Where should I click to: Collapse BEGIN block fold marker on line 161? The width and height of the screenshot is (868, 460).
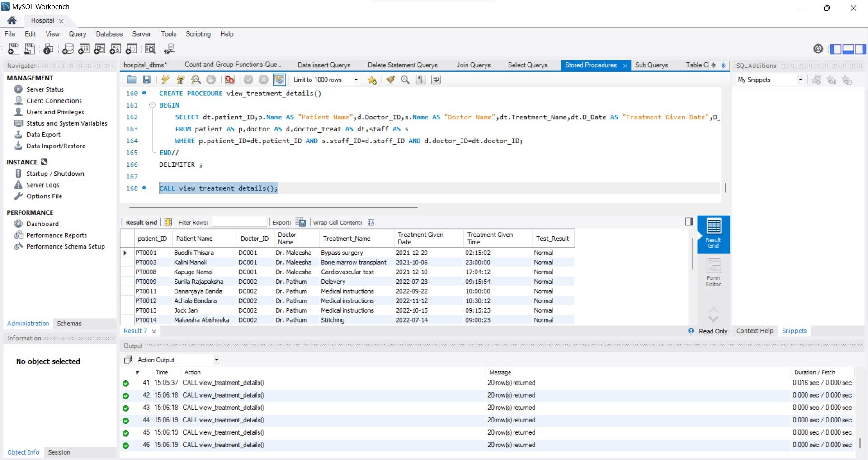point(152,105)
